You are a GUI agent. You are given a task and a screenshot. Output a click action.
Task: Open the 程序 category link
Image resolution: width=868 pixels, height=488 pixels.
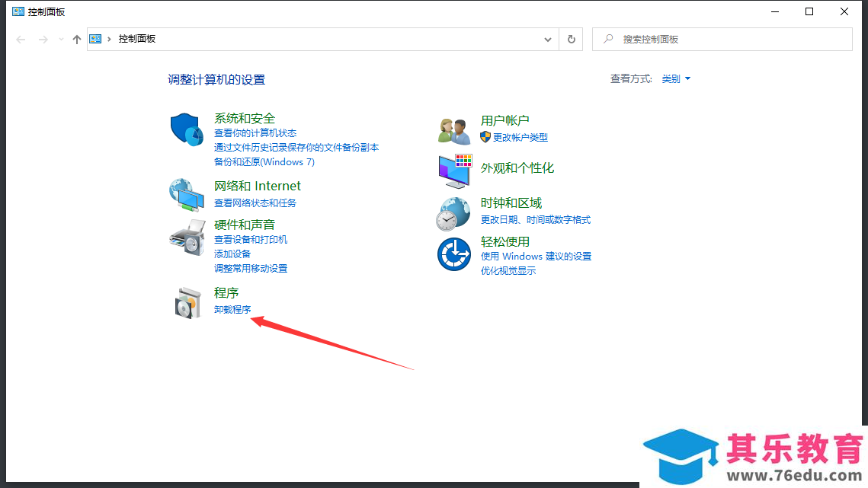click(226, 292)
